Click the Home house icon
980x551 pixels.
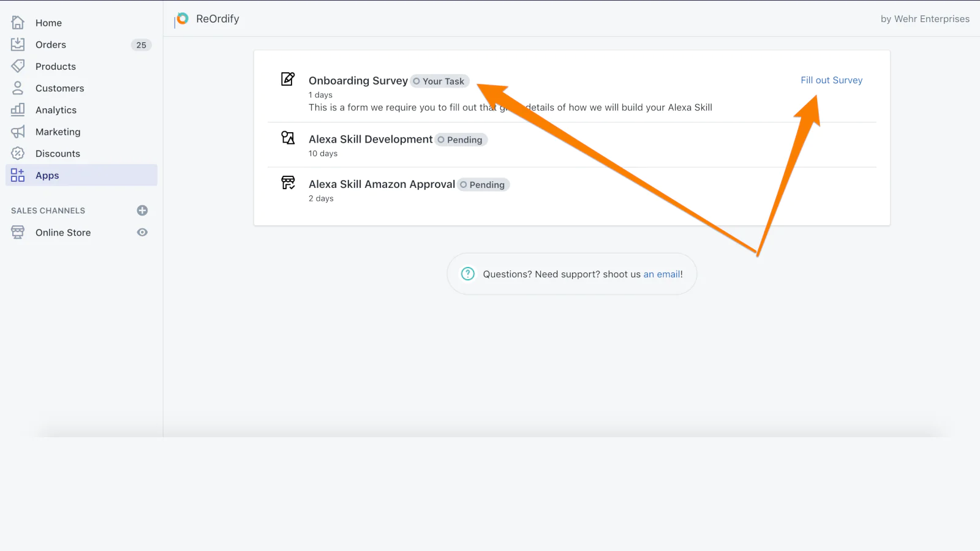(18, 23)
